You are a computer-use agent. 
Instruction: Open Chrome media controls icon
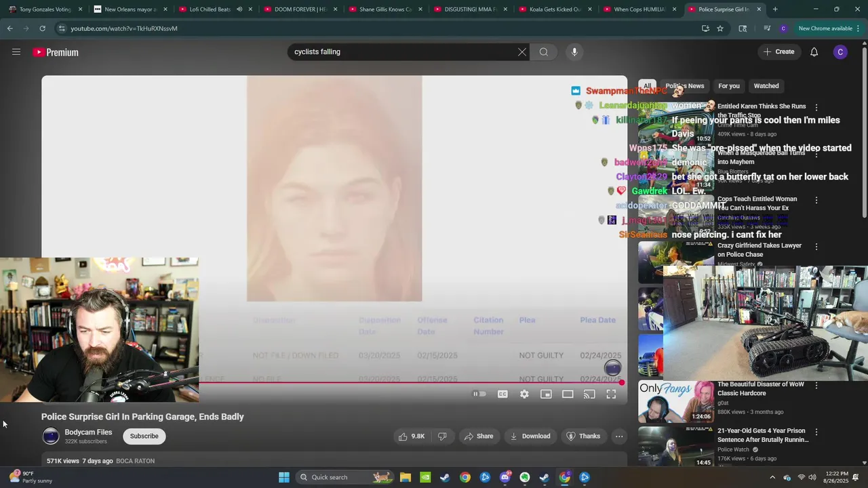[767, 28]
